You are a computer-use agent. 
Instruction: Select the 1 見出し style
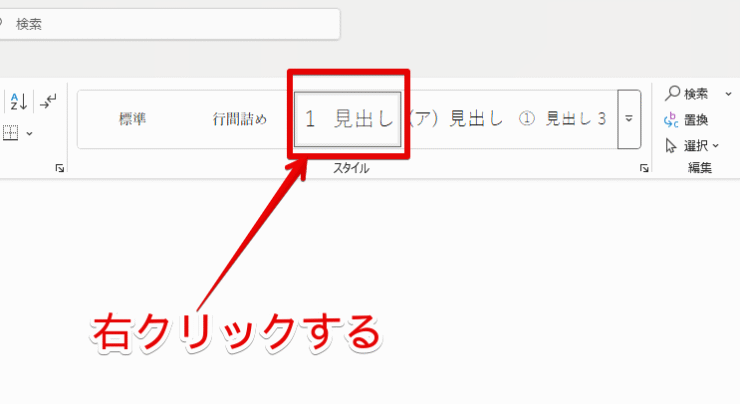(x=348, y=119)
